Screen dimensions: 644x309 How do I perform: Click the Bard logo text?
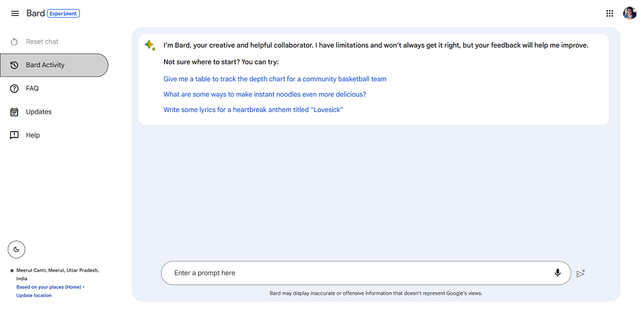point(35,13)
